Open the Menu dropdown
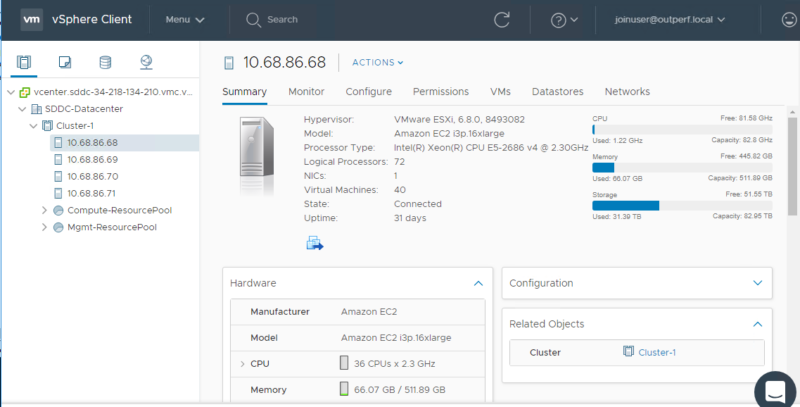The height and width of the screenshot is (407, 800). pos(185,19)
